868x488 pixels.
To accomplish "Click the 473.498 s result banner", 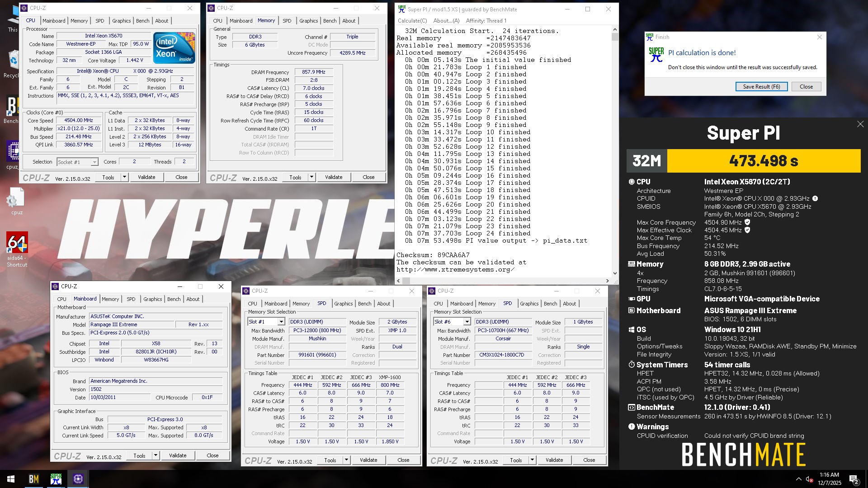I will [764, 161].
